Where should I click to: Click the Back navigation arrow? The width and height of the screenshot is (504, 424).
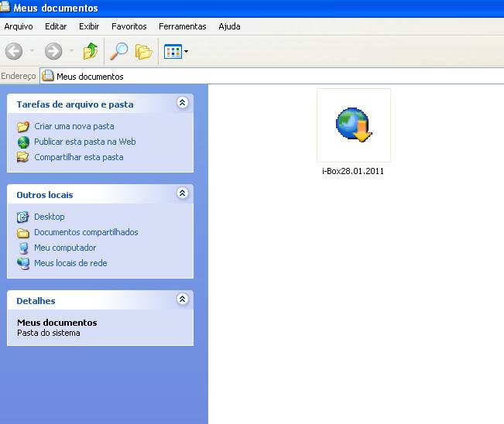[14, 51]
